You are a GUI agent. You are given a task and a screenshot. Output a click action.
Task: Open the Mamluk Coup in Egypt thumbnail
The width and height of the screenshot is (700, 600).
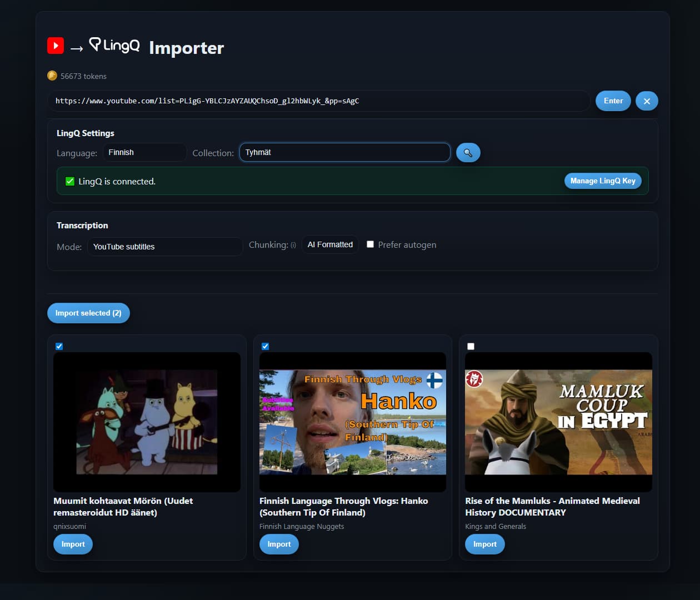tap(558, 422)
